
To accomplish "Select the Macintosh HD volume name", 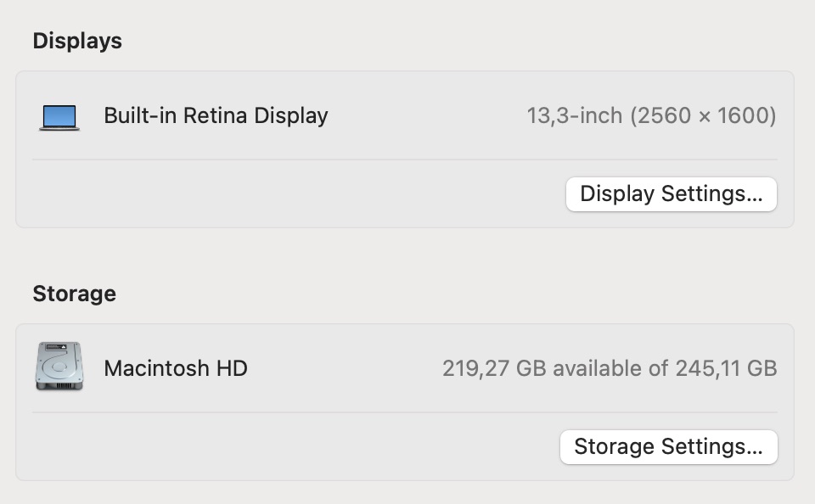I will tap(176, 368).
